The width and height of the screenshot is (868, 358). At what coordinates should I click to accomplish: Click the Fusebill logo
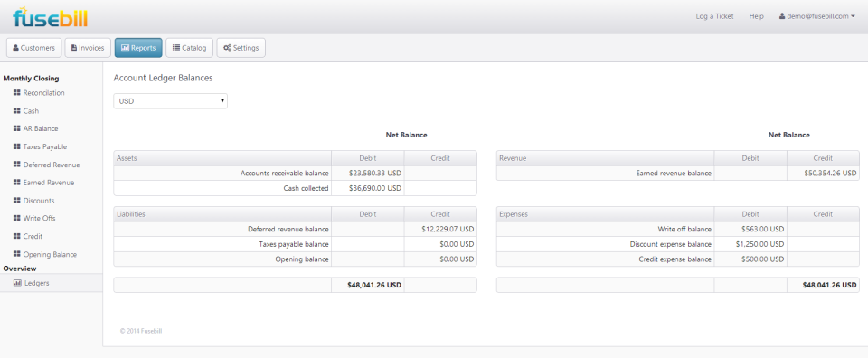click(51, 18)
